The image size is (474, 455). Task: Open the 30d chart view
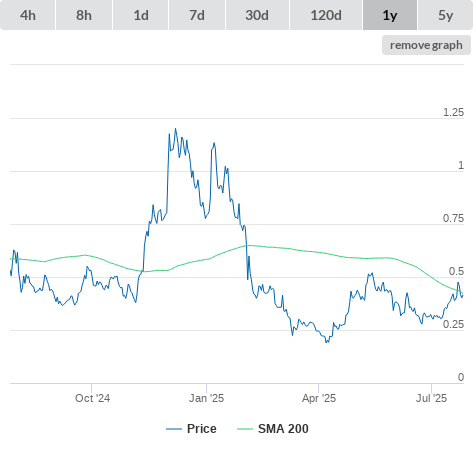pos(257,15)
